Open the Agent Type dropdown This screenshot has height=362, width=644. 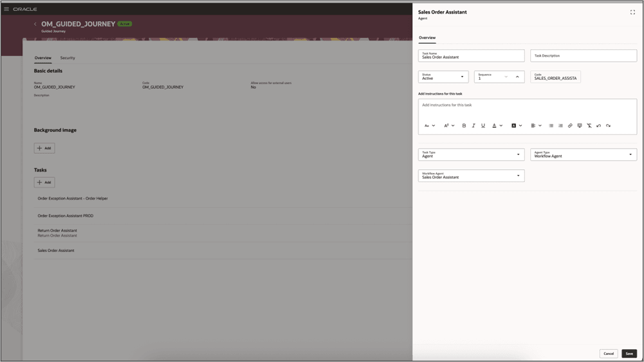coord(584,154)
